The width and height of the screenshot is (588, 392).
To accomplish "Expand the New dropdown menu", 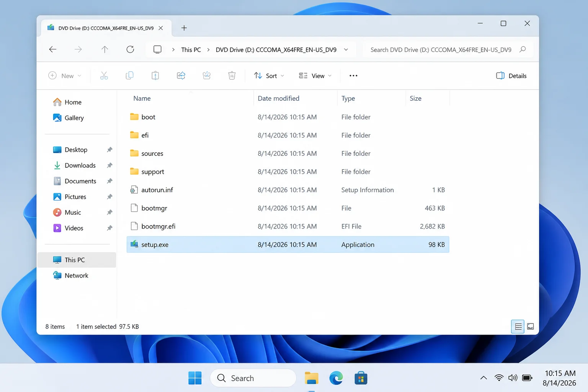I will pos(65,76).
